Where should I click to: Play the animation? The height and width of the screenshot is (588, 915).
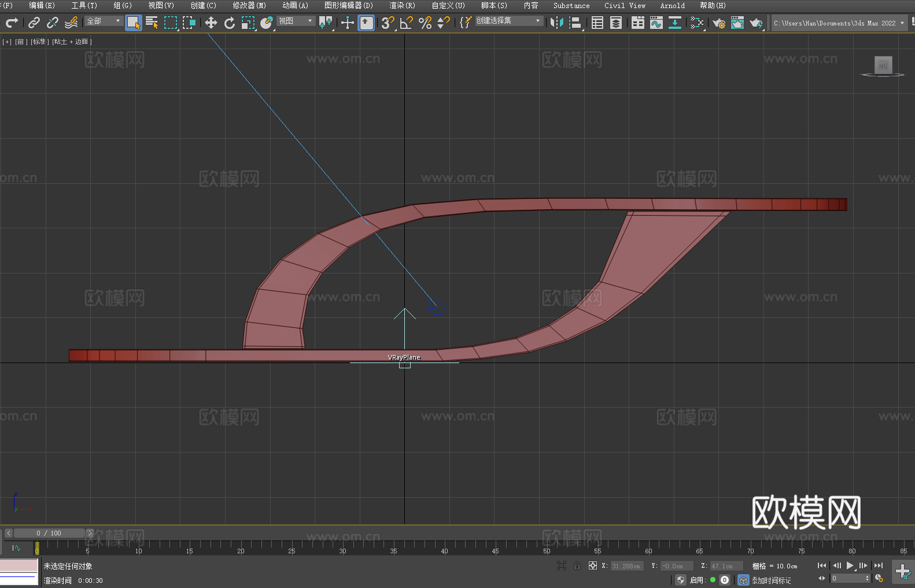coord(850,565)
